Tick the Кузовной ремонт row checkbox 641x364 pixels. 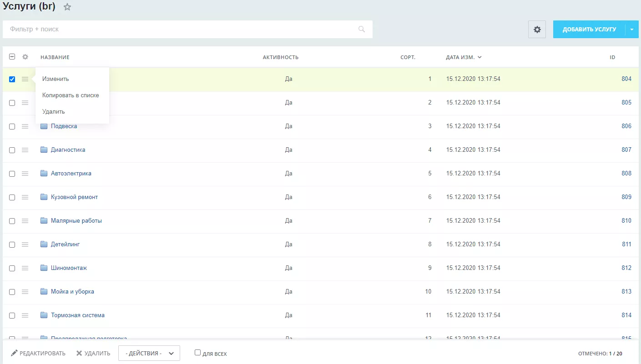click(12, 197)
